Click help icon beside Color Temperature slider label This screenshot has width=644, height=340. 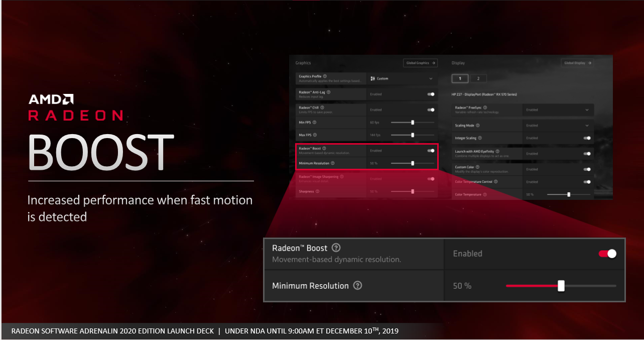point(484,194)
